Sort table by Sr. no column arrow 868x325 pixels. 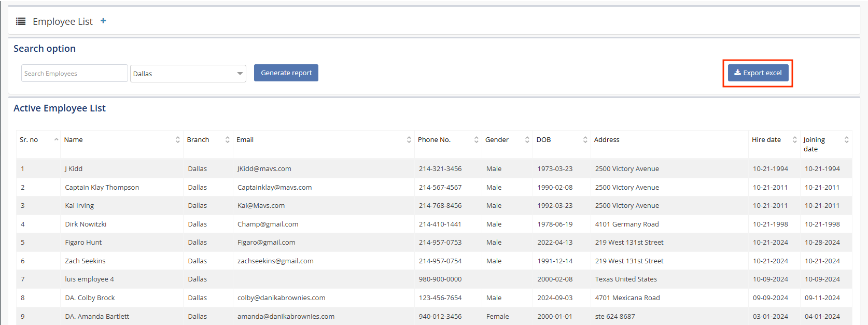click(56, 139)
